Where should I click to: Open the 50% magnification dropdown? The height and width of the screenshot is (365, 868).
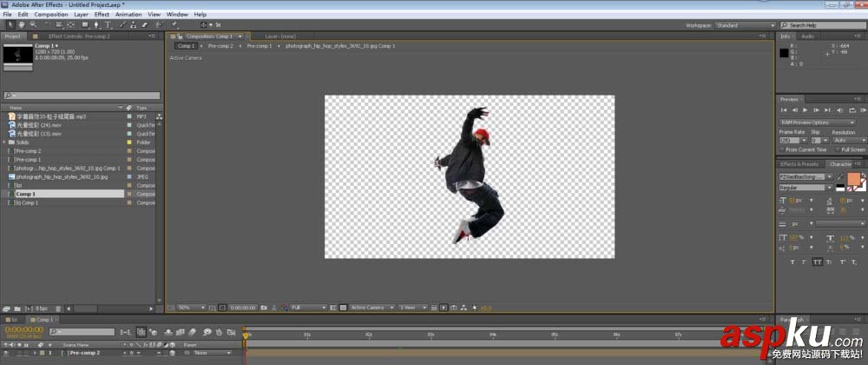(x=192, y=308)
